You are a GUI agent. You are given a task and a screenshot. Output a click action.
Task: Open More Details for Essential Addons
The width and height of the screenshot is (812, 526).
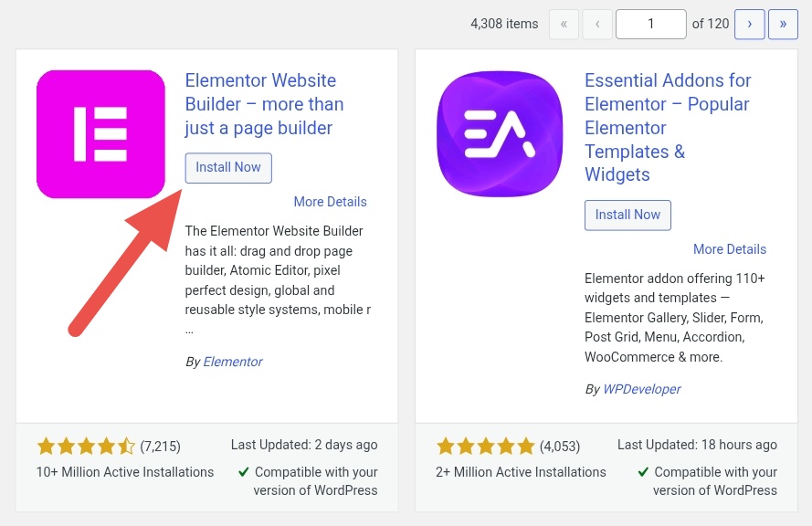coord(730,249)
